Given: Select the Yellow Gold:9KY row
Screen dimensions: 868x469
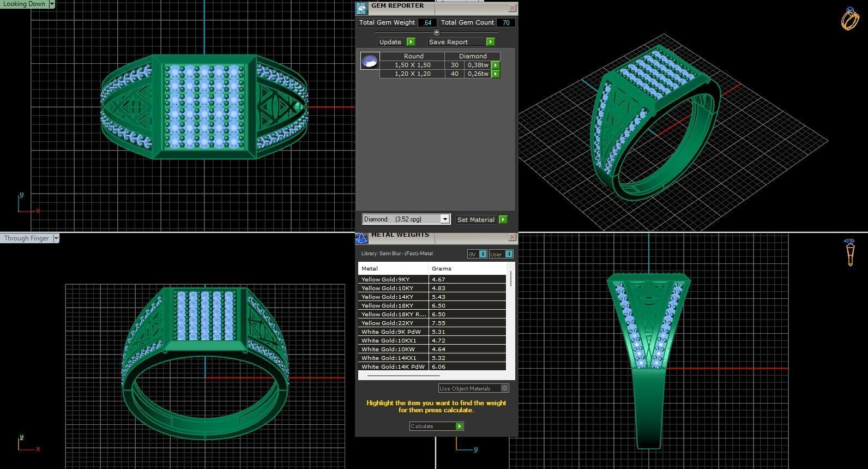Looking at the screenshot, I should click(432, 279).
